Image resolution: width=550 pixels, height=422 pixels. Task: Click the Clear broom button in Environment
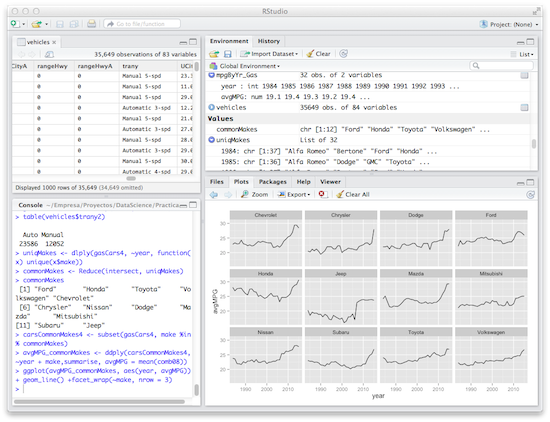pos(318,54)
